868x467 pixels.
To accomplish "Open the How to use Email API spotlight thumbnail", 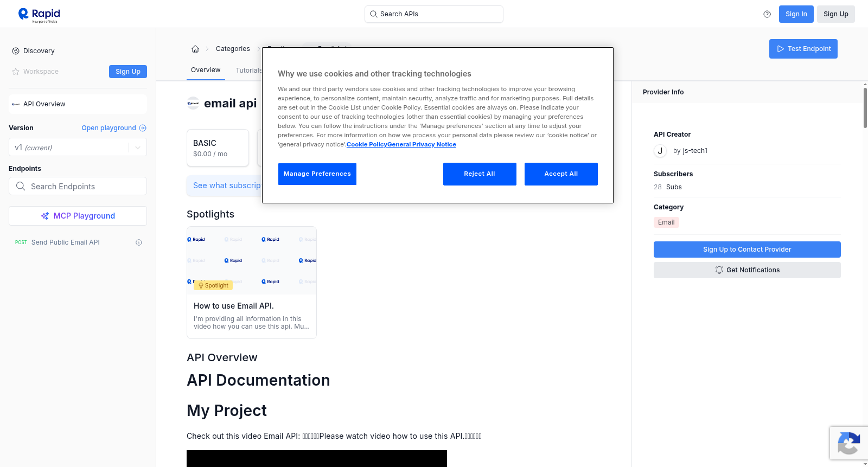I will click(252, 260).
